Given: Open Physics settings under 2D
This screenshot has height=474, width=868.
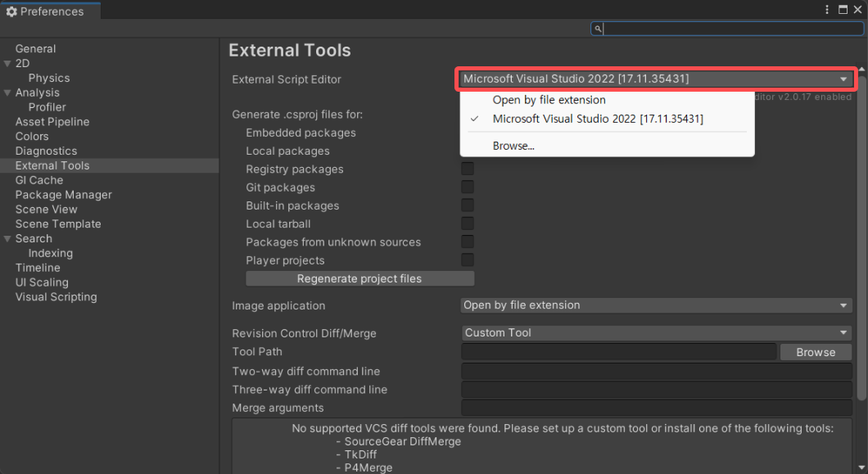Looking at the screenshot, I should [x=49, y=78].
